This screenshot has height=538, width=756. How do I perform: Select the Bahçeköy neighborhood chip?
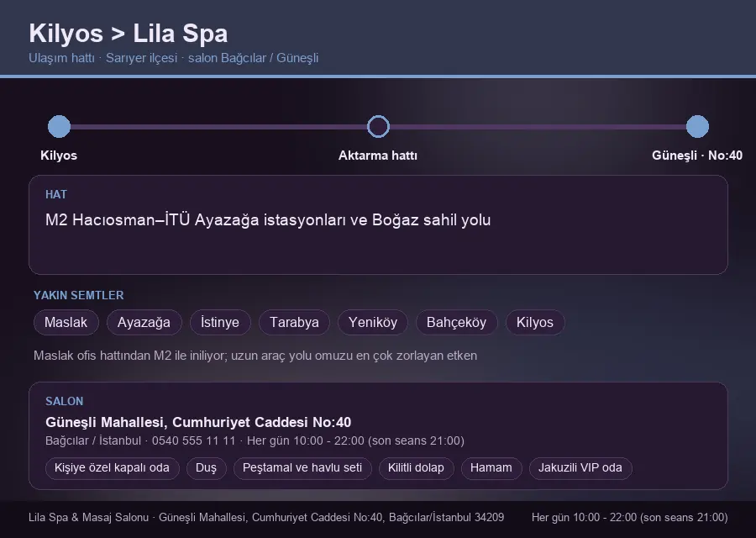tap(456, 322)
